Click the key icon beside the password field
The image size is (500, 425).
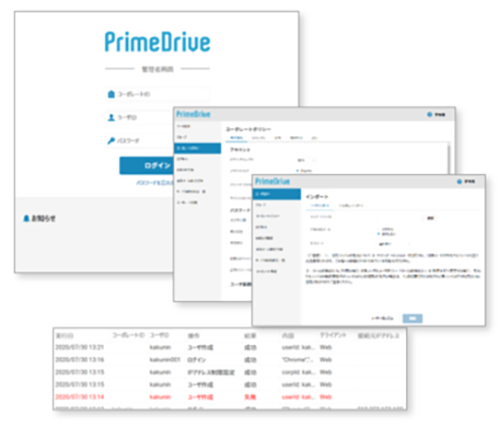pyautogui.click(x=111, y=141)
